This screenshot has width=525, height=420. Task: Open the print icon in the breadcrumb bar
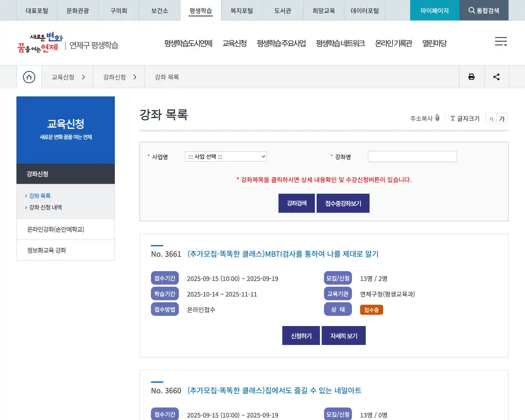point(471,77)
